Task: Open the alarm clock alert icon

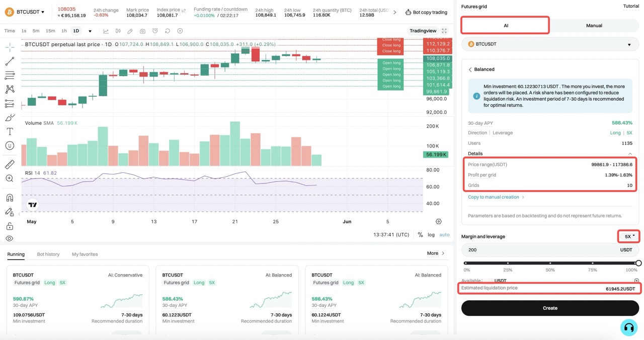Action: pyautogui.click(x=155, y=31)
